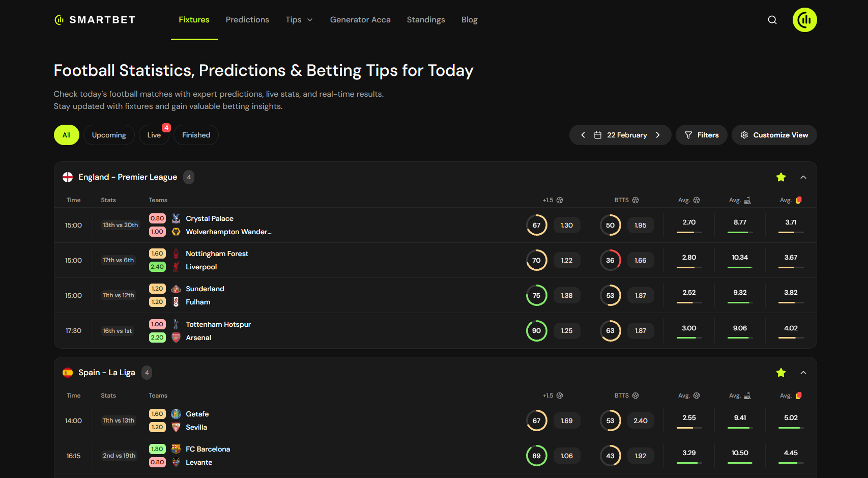The image size is (868, 478).
Task: Click the Fulham club crest
Action: click(176, 302)
